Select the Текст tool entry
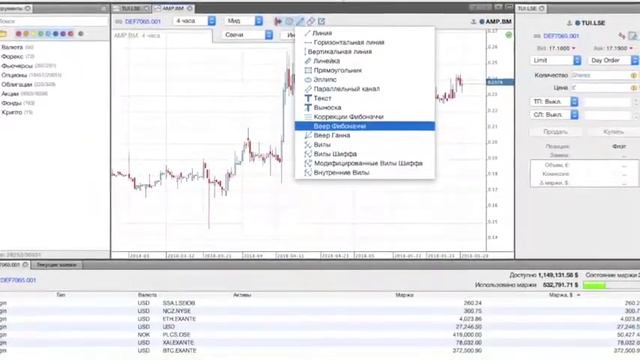The image size is (640, 360). coord(365,98)
